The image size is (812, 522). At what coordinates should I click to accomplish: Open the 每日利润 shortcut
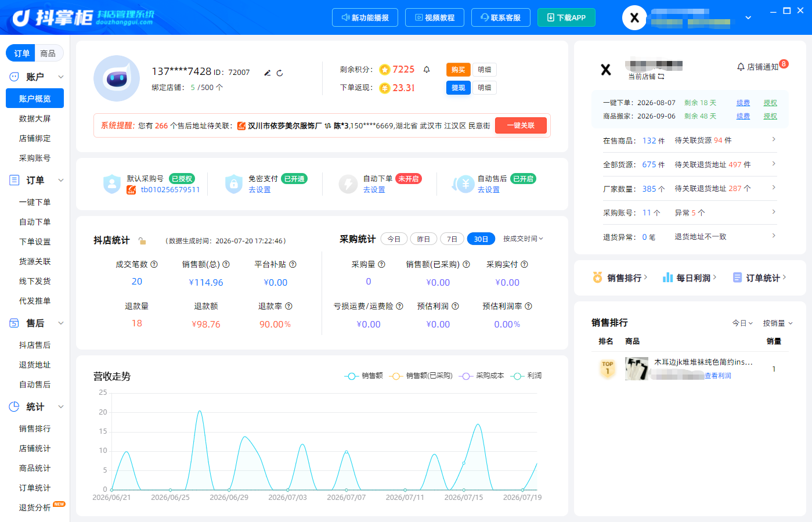(x=690, y=278)
